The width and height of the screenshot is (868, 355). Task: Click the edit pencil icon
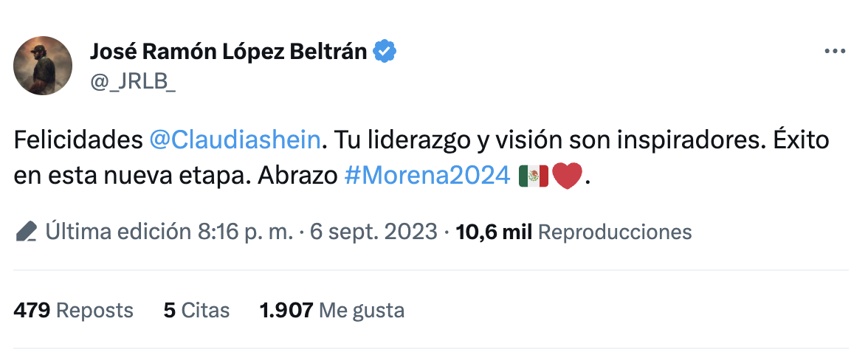(x=26, y=232)
